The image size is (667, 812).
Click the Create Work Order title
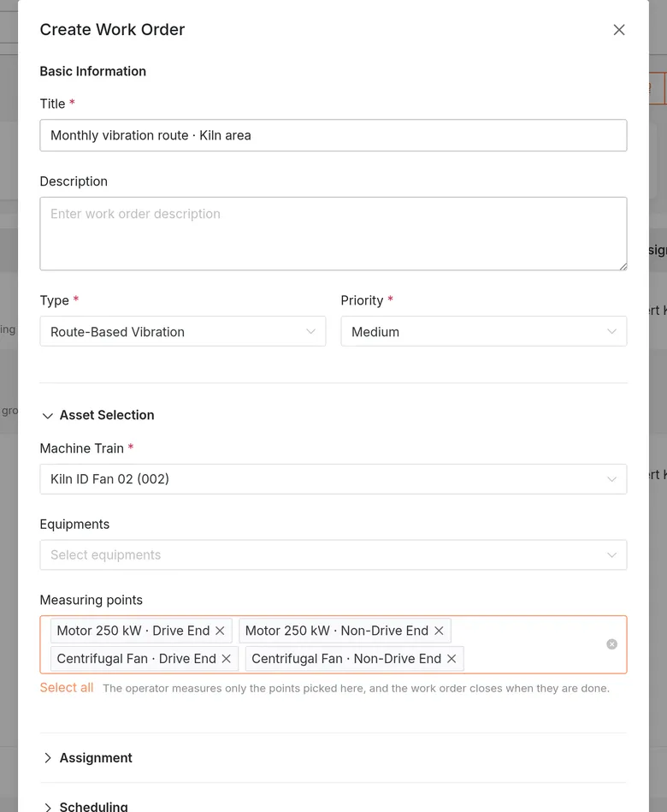coord(112,29)
